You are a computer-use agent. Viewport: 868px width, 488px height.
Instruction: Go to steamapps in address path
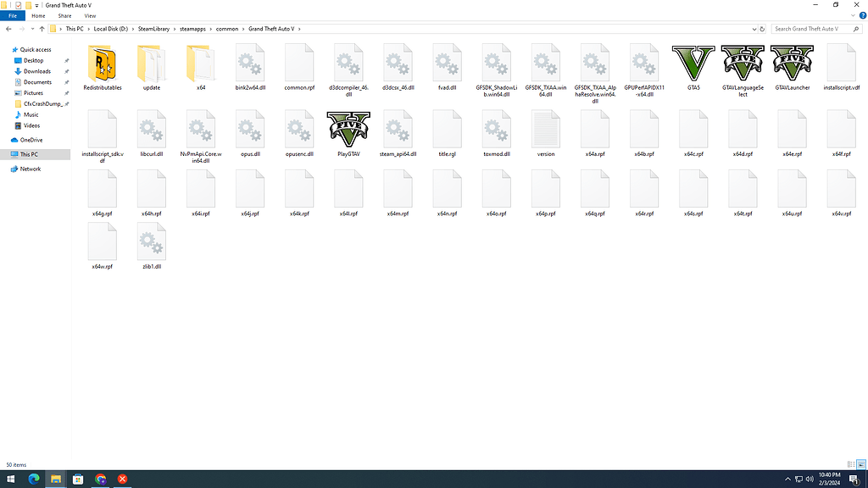coord(192,29)
